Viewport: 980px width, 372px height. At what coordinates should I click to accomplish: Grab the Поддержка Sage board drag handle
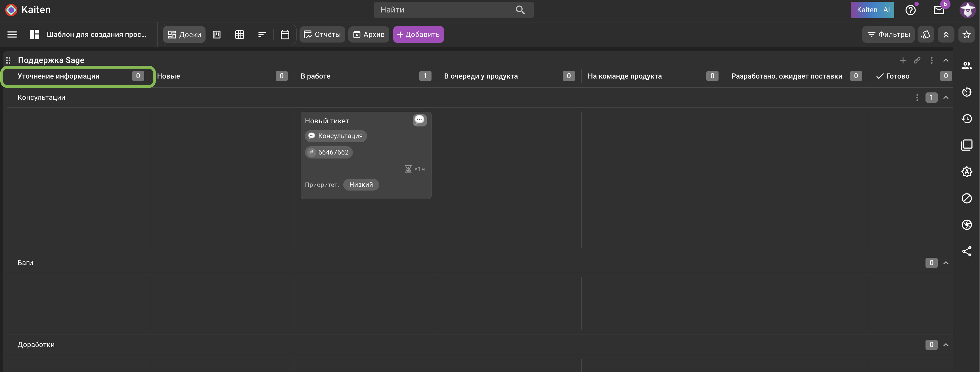(x=8, y=60)
